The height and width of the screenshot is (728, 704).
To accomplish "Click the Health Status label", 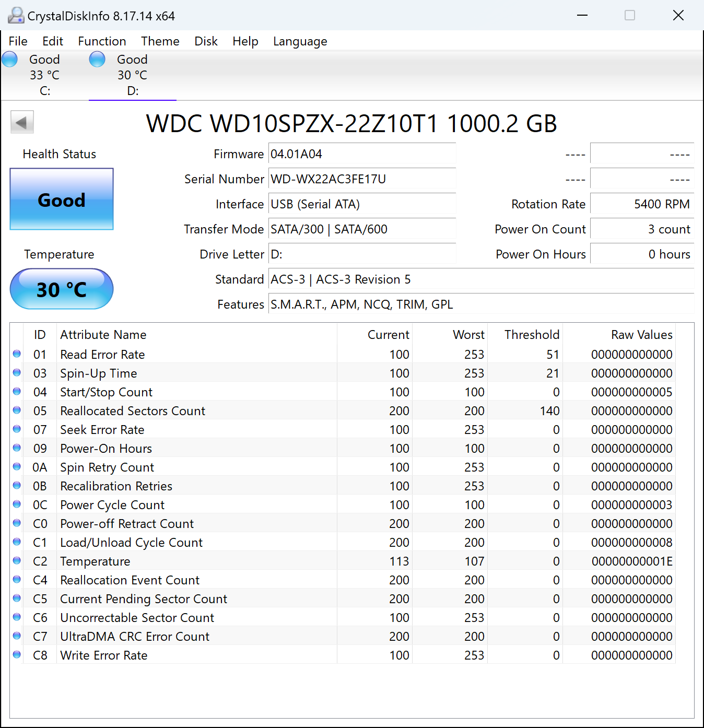I will 60,154.
